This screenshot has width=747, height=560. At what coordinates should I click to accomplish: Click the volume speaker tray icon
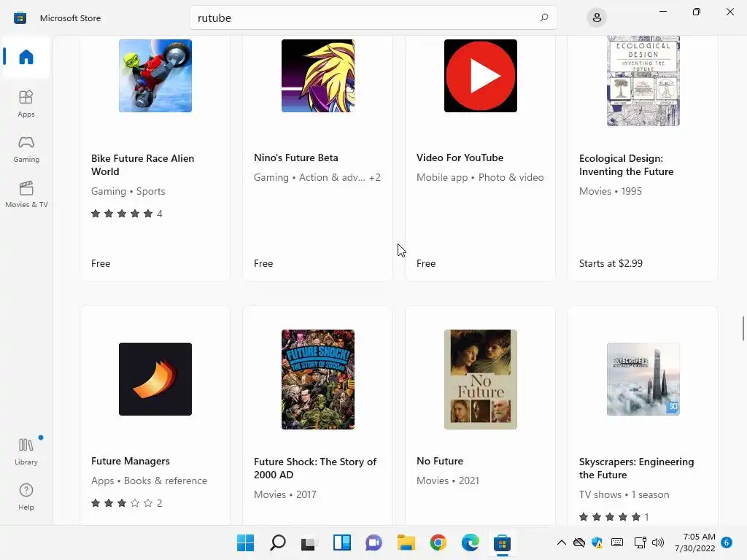[658, 542]
